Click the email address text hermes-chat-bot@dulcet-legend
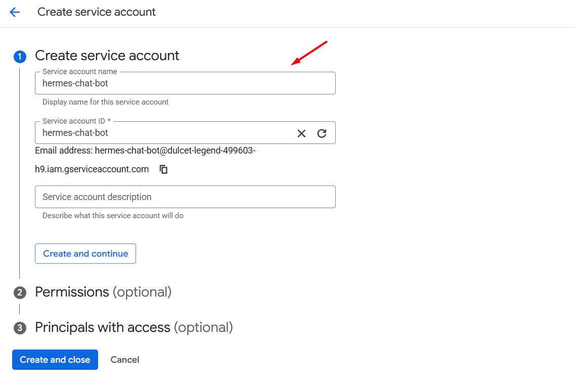 (x=175, y=151)
